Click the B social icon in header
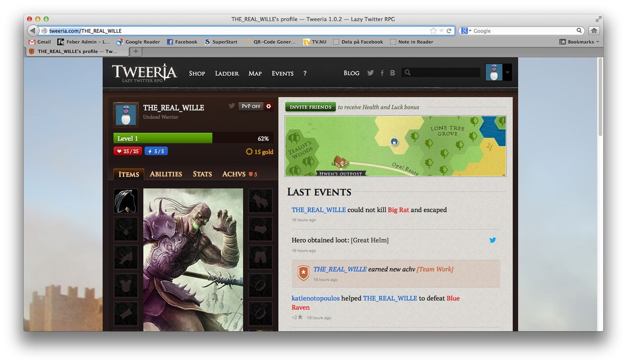 click(x=392, y=73)
